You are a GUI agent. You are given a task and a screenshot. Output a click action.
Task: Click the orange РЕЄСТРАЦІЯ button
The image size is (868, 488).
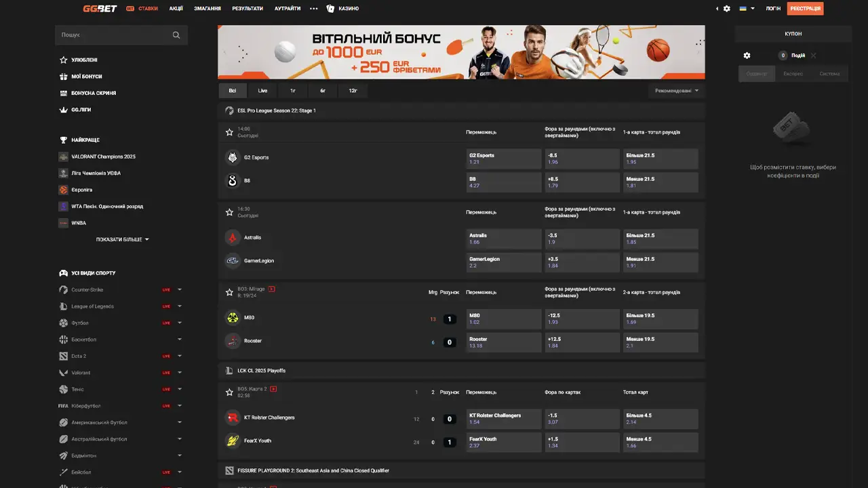[x=805, y=9]
